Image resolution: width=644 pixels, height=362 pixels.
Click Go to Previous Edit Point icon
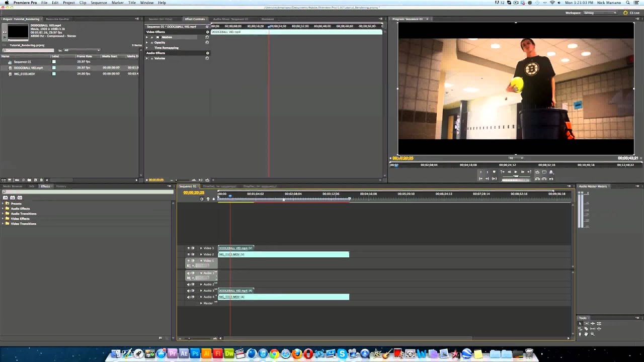(502, 172)
